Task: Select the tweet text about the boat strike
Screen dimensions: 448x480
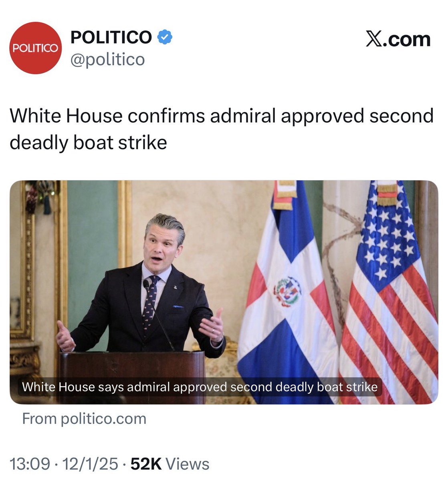Action: point(221,129)
